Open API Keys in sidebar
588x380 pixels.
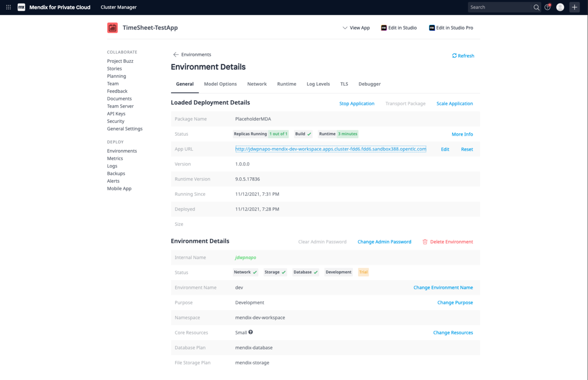click(x=116, y=114)
